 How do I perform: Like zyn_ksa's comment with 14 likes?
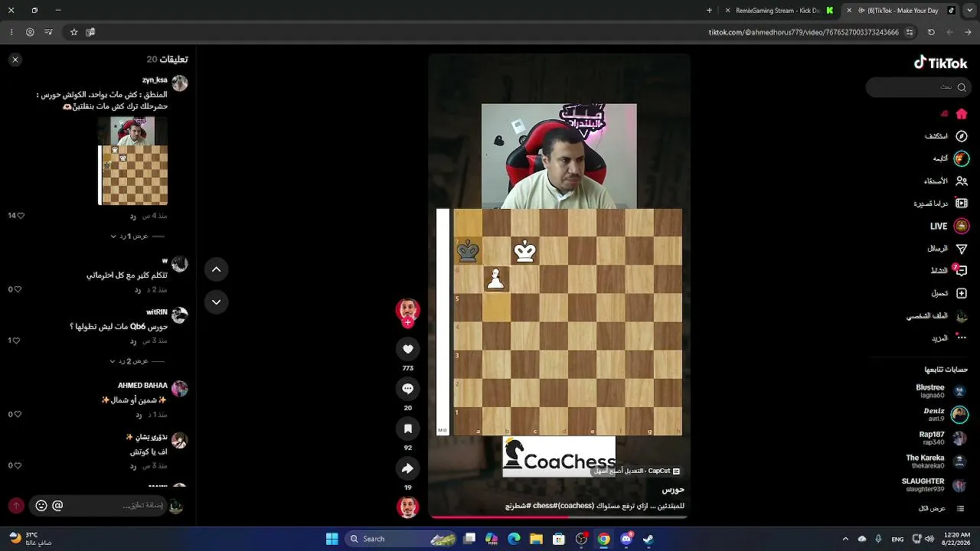(x=20, y=216)
